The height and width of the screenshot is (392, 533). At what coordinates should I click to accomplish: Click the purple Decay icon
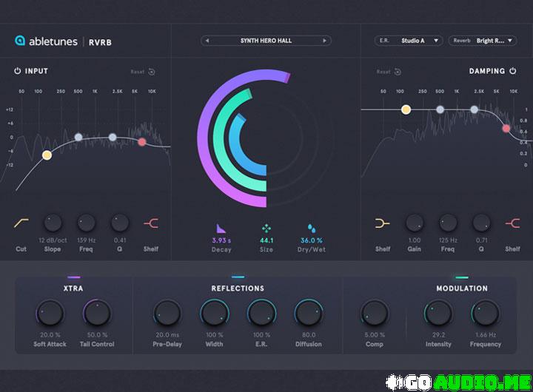221,229
